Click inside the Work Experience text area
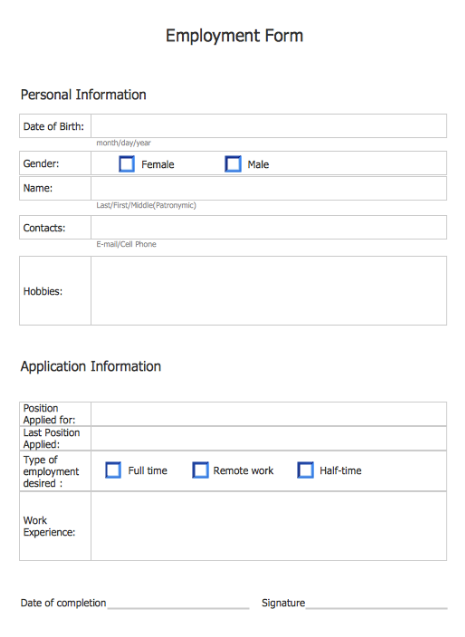 (x=269, y=526)
